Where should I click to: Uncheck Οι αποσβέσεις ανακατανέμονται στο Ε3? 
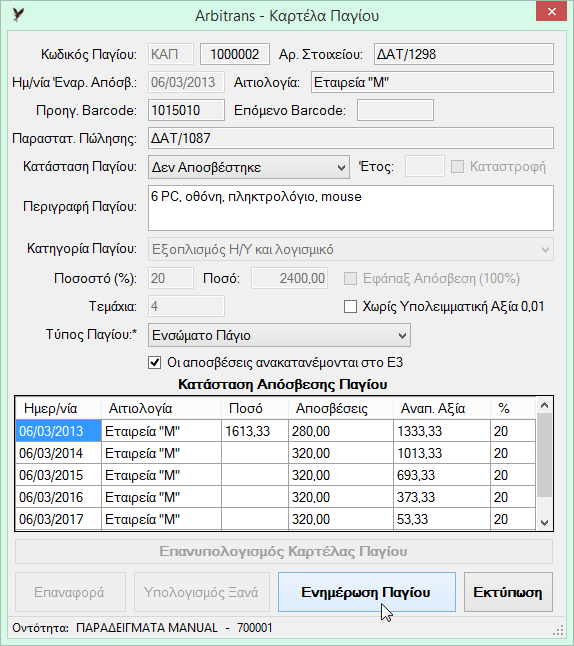click(155, 363)
